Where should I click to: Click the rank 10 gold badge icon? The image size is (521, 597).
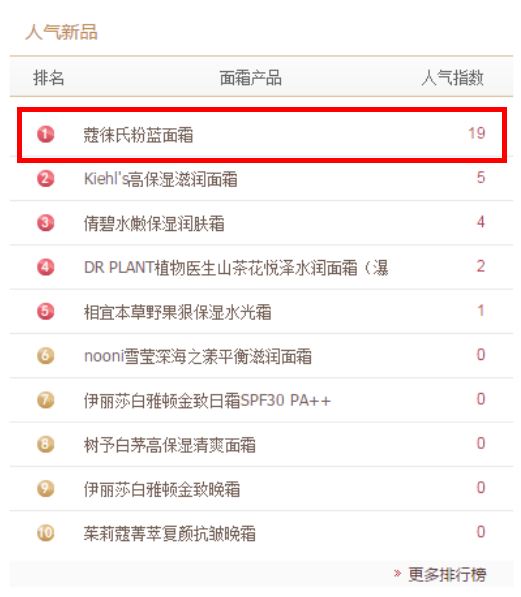(45, 533)
